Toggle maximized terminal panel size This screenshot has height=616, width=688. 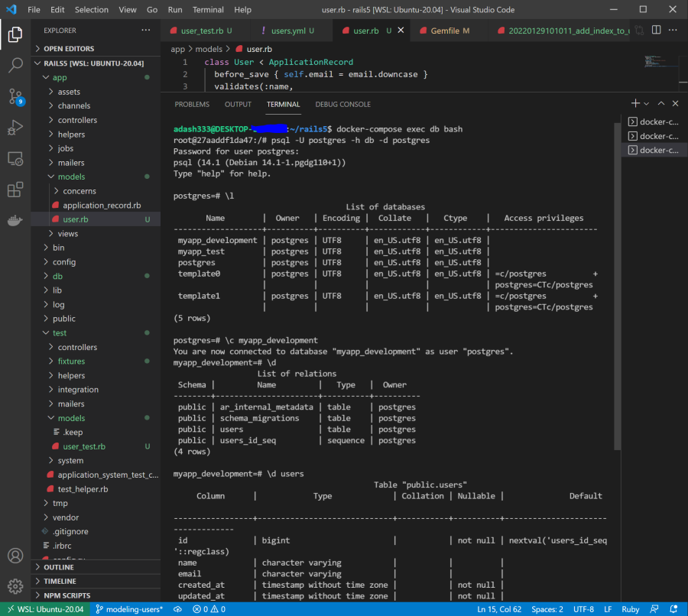(662, 103)
